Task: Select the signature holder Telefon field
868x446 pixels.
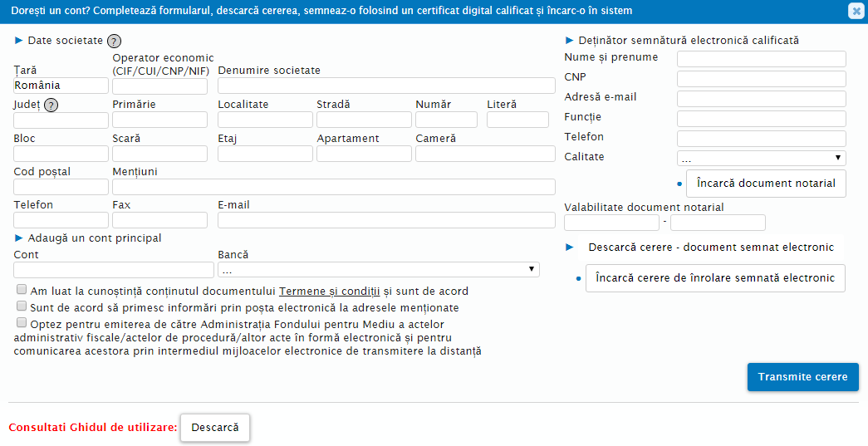Action: click(761, 139)
